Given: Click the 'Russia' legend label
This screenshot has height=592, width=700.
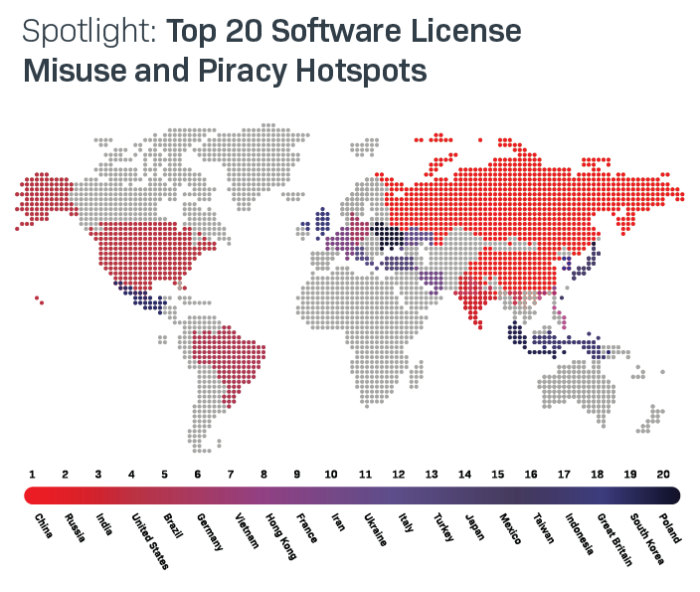Looking at the screenshot, I should click(x=75, y=527).
